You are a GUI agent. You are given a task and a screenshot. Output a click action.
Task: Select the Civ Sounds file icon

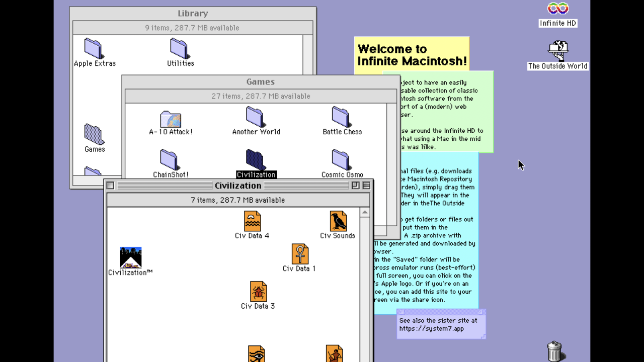pyautogui.click(x=338, y=221)
